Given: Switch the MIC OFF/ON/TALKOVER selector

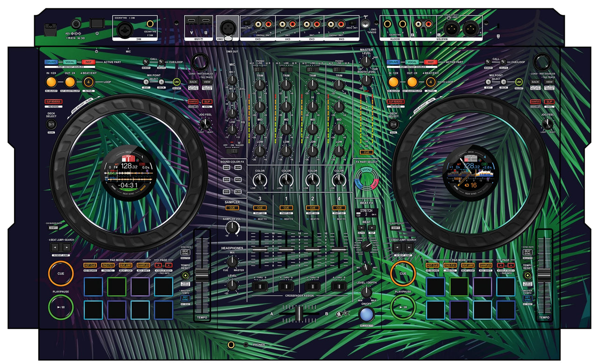Looking at the screenshot, I should 232,151.
